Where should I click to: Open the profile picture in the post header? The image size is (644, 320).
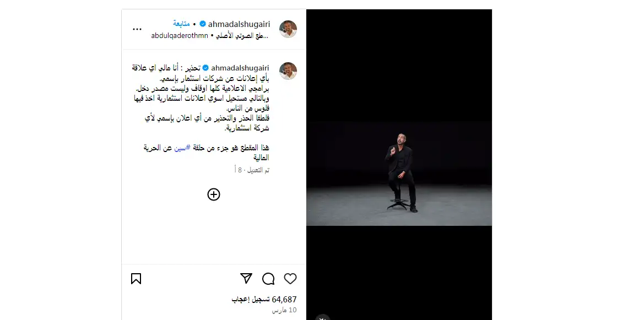[x=288, y=29]
